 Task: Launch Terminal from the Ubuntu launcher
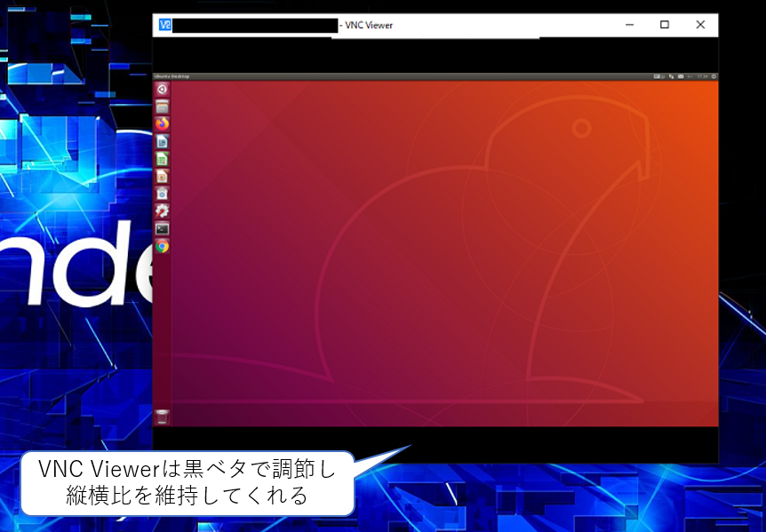[163, 229]
